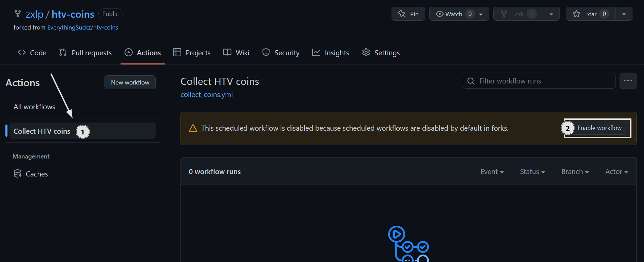Select the Actions tab

pyautogui.click(x=143, y=53)
